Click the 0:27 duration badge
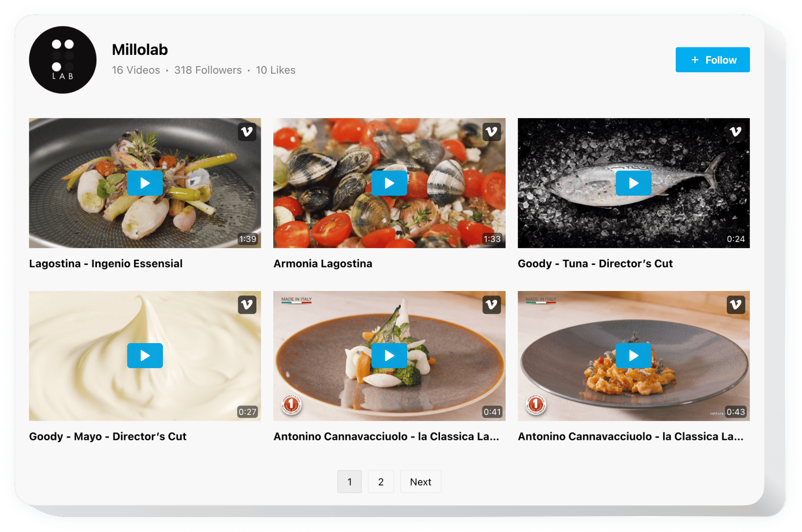 (248, 412)
